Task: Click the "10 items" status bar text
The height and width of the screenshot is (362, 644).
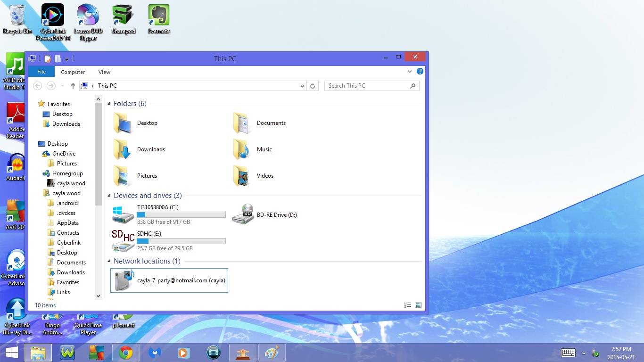Action: 45,305
